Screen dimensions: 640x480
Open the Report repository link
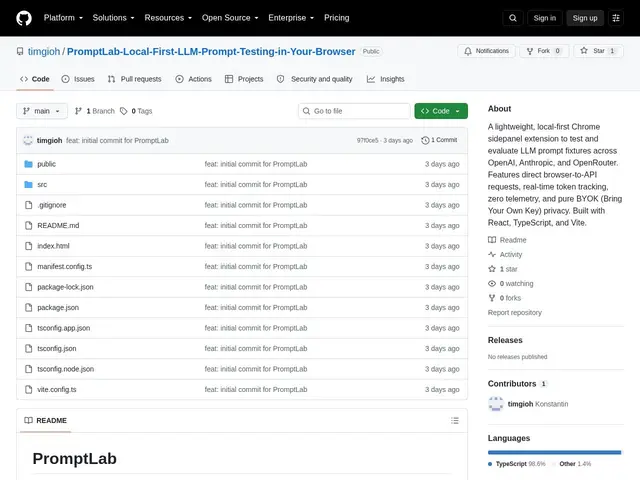tap(515, 313)
